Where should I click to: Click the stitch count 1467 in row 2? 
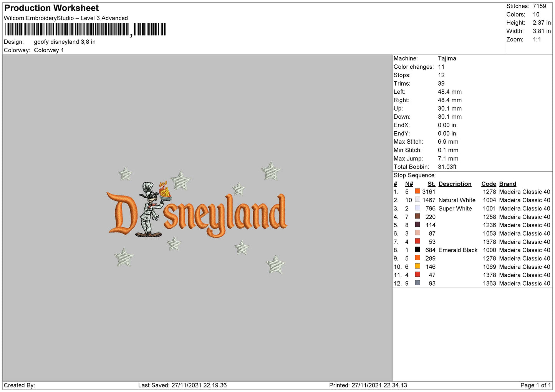coord(429,200)
